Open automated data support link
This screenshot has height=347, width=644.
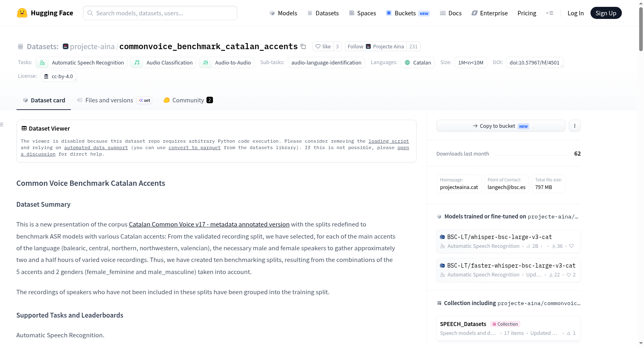coord(96,148)
